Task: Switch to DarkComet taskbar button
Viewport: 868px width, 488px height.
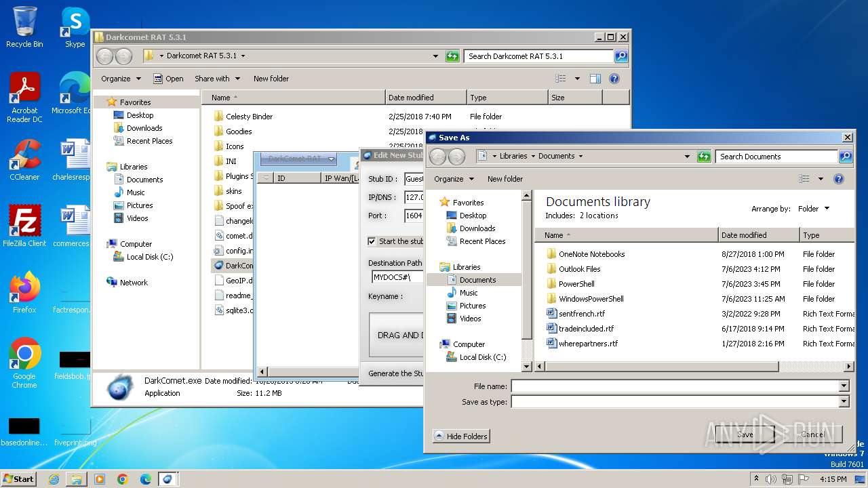Action: pyautogui.click(x=168, y=479)
